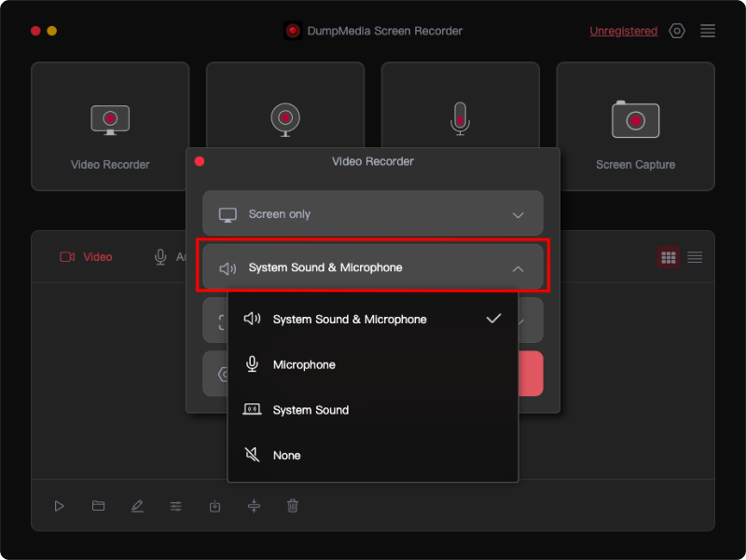Switch to the Video tab
This screenshot has width=746, height=560.
click(86, 257)
